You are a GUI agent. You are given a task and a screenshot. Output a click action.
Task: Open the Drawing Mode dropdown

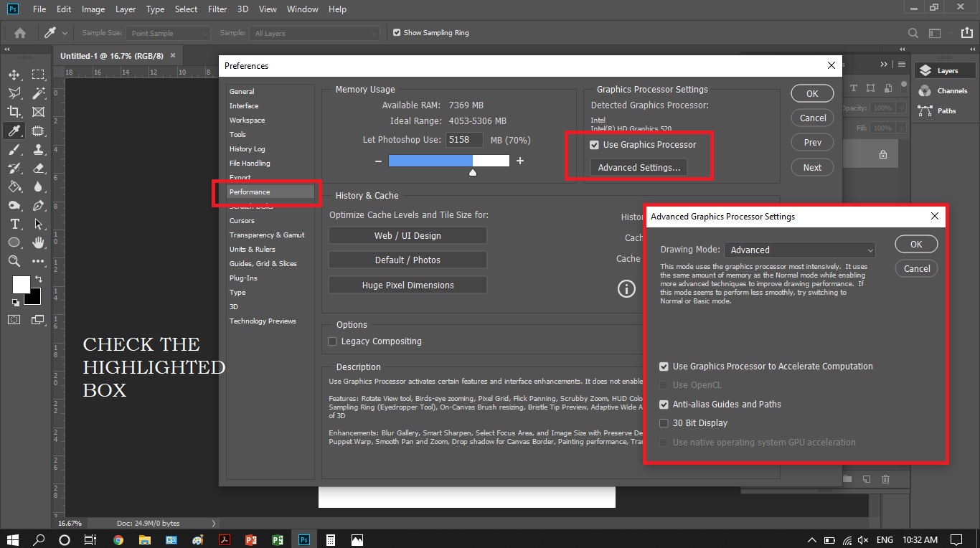pyautogui.click(x=800, y=250)
